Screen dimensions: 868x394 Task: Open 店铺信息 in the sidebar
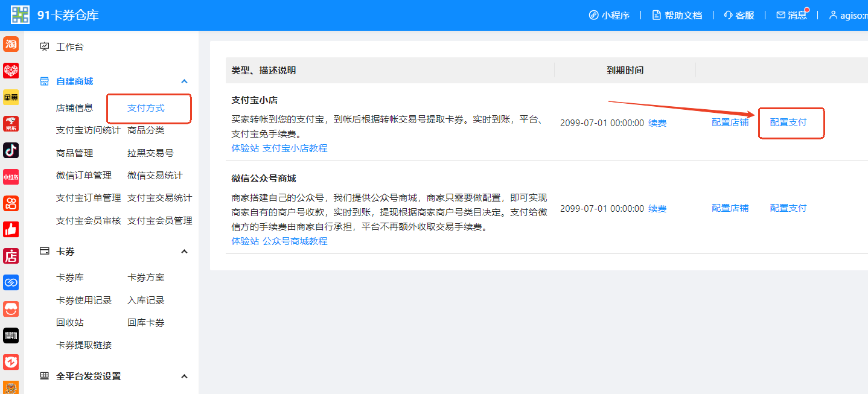click(x=74, y=108)
